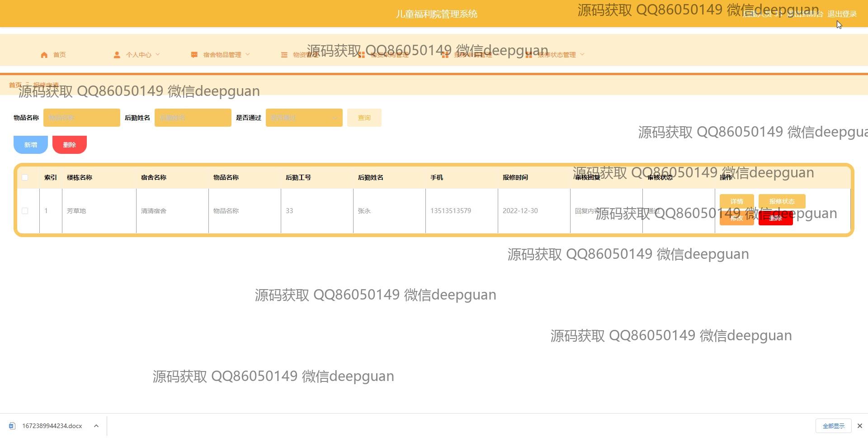Close the downloads bar with X icon
This screenshot has height=438, width=868.
click(859, 426)
